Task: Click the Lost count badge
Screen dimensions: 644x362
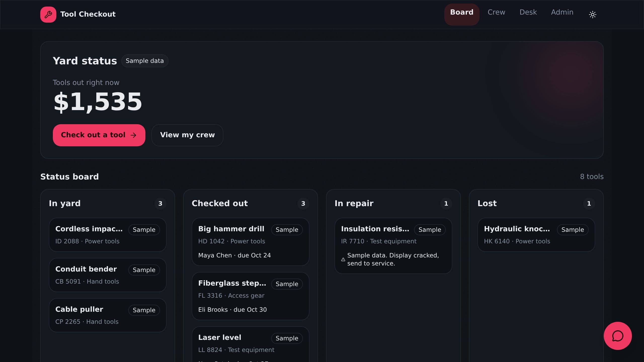Action: (x=589, y=203)
